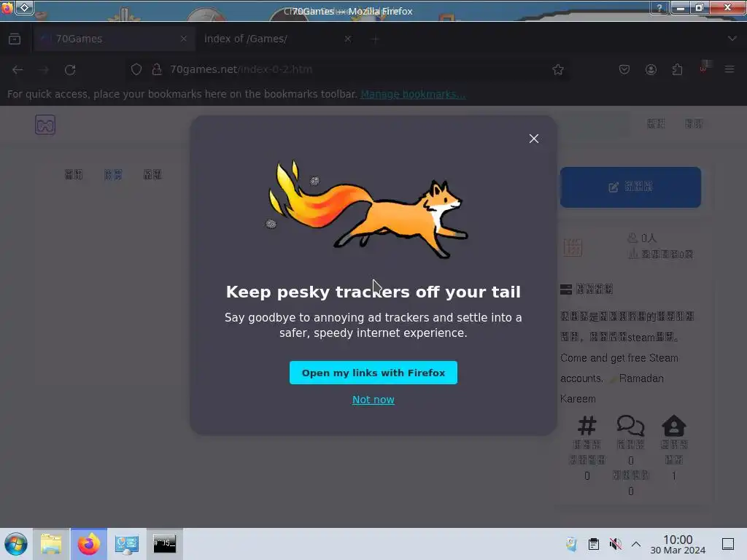The height and width of the screenshot is (560, 747).
Task: Open the Windows-style Start menu
Action: tap(16, 544)
